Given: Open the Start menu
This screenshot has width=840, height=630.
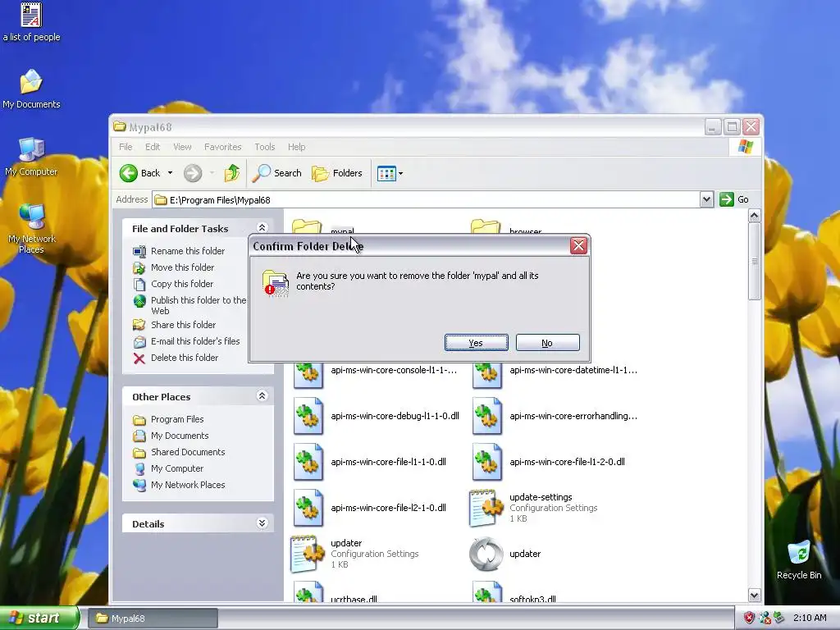Looking at the screenshot, I should coord(39,618).
